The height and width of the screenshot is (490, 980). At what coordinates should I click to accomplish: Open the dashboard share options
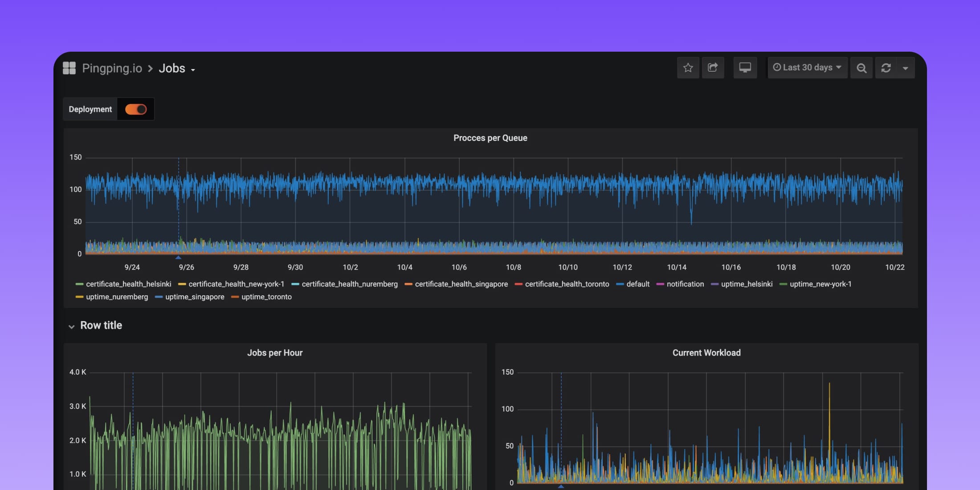[713, 68]
